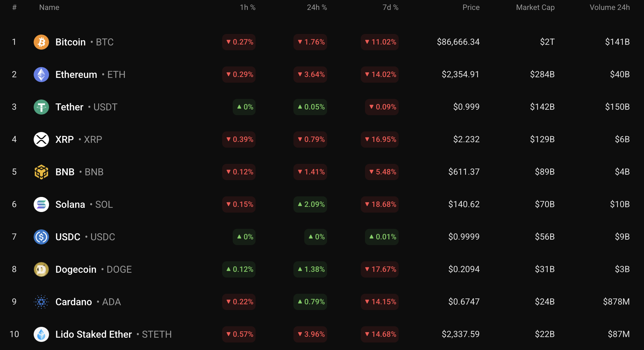
Task: Click the USDC blue dollar icon
Action: coord(41,237)
